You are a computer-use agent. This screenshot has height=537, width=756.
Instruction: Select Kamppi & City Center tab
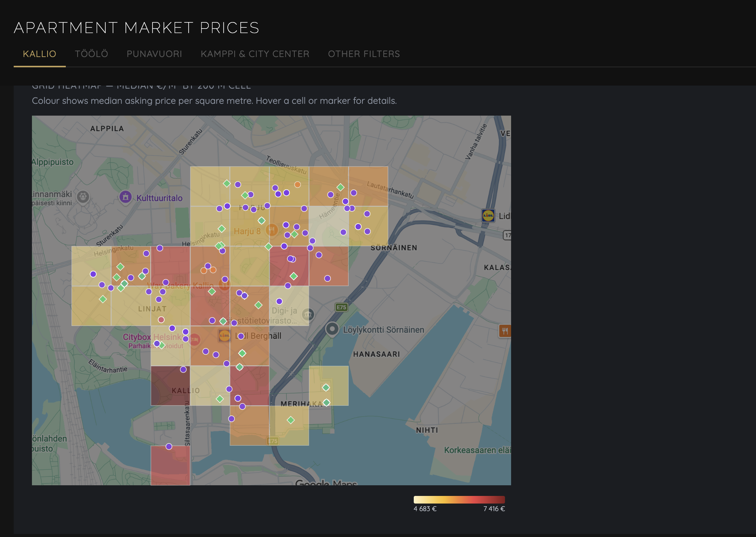click(x=255, y=54)
